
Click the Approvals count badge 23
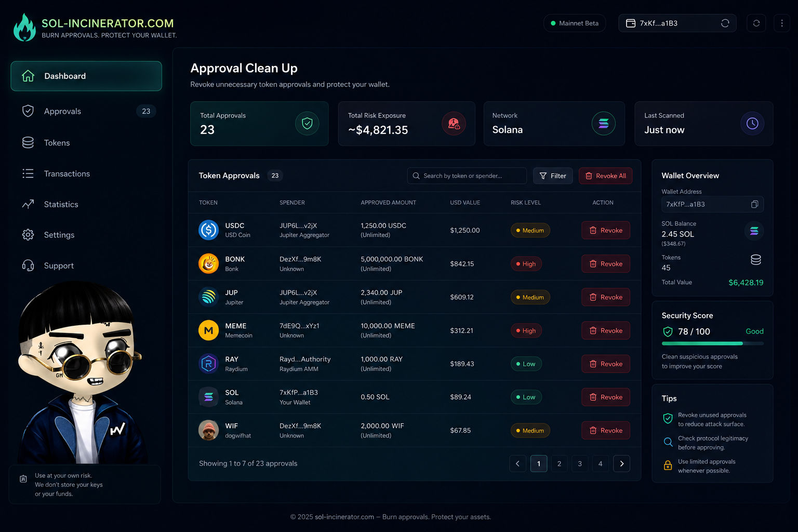click(146, 111)
